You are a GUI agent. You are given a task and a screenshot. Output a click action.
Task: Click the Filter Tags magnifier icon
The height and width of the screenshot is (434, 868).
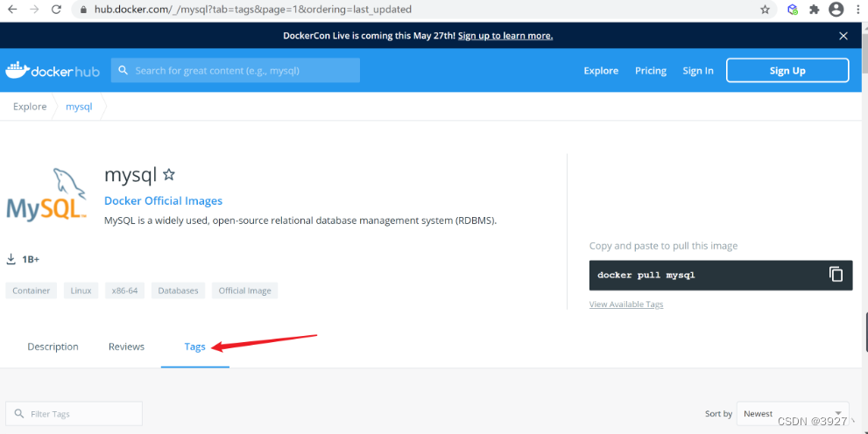click(18, 414)
